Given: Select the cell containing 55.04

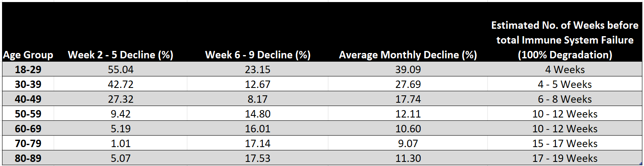Looking at the screenshot, I should 121,69.
